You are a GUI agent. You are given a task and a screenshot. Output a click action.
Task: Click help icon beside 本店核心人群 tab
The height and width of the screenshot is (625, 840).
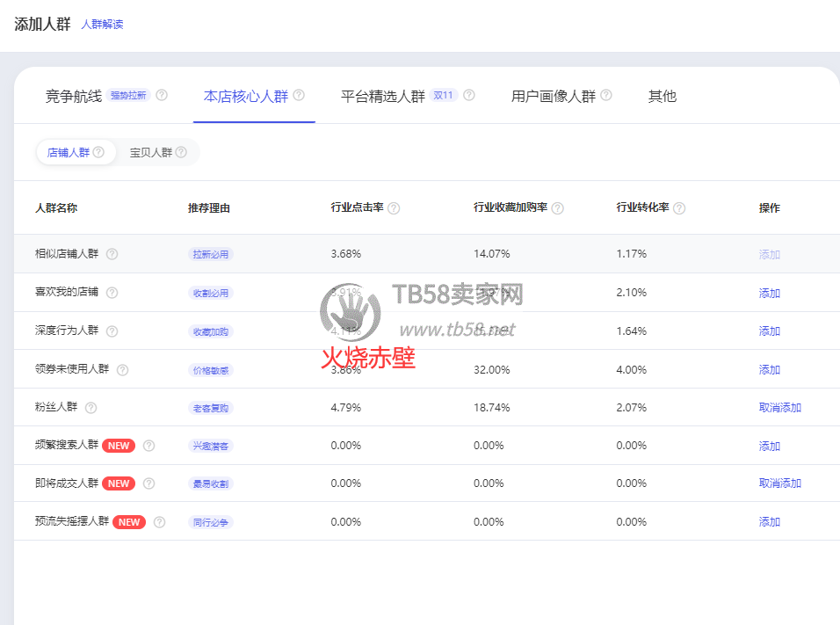[x=299, y=95]
